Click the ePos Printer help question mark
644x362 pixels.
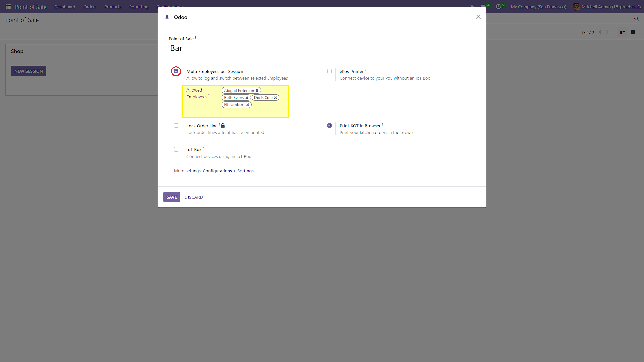pos(365,70)
